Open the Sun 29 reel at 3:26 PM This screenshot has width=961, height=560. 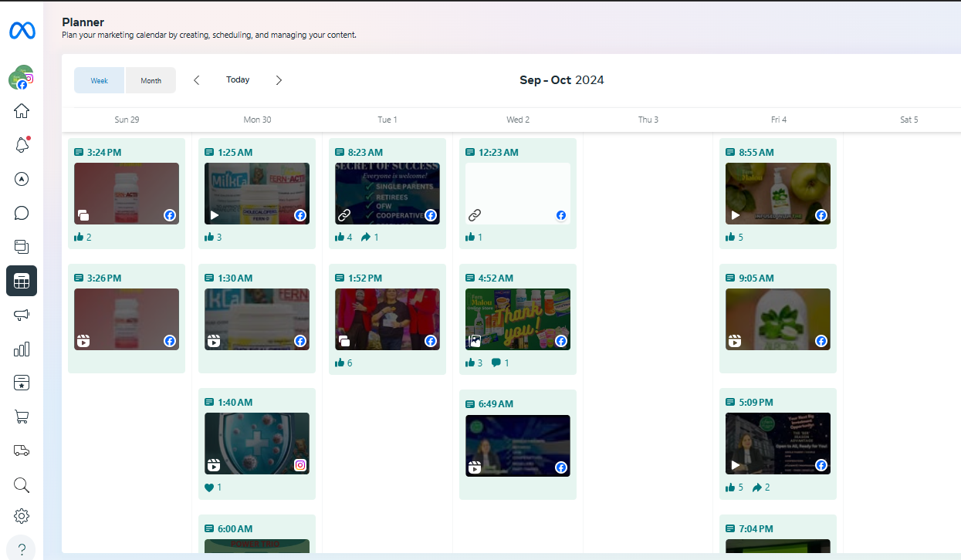click(x=127, y=319)
